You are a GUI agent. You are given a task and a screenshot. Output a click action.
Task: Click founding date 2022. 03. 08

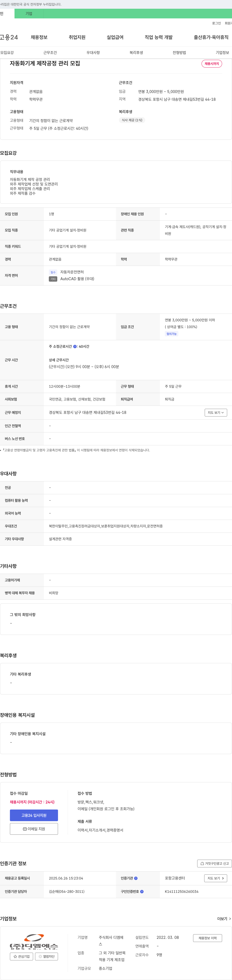click(167, 937)
